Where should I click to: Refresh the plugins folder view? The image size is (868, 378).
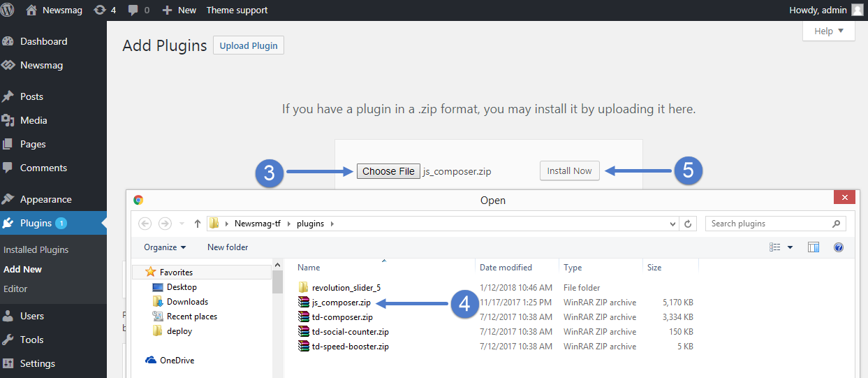(689, 224)
